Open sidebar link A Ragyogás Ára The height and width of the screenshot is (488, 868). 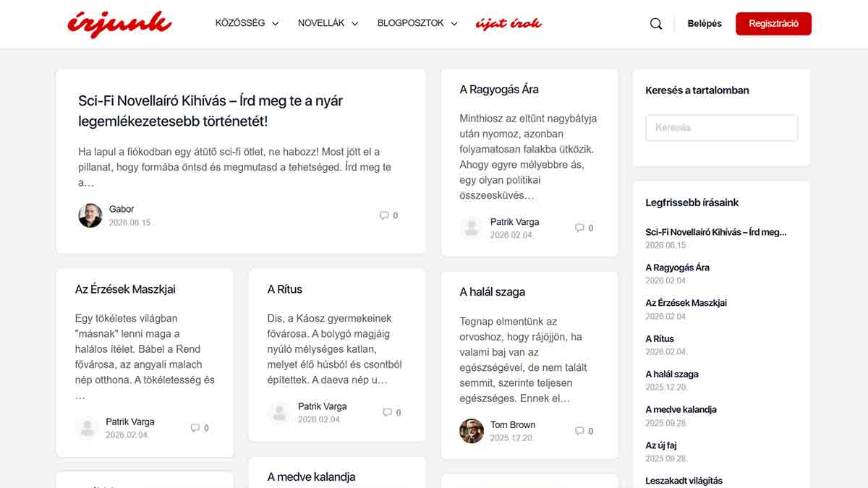click(x=678, y=267)
